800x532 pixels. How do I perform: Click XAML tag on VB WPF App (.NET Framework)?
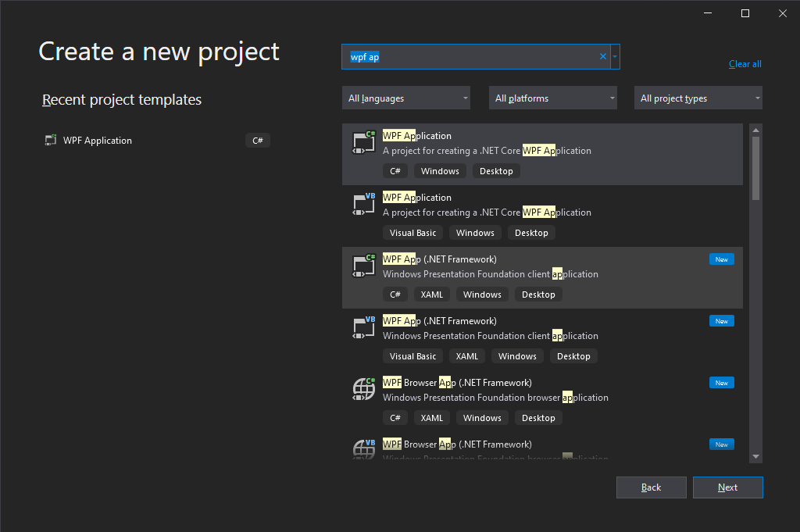pyautogui.click(x=467, y=356)
